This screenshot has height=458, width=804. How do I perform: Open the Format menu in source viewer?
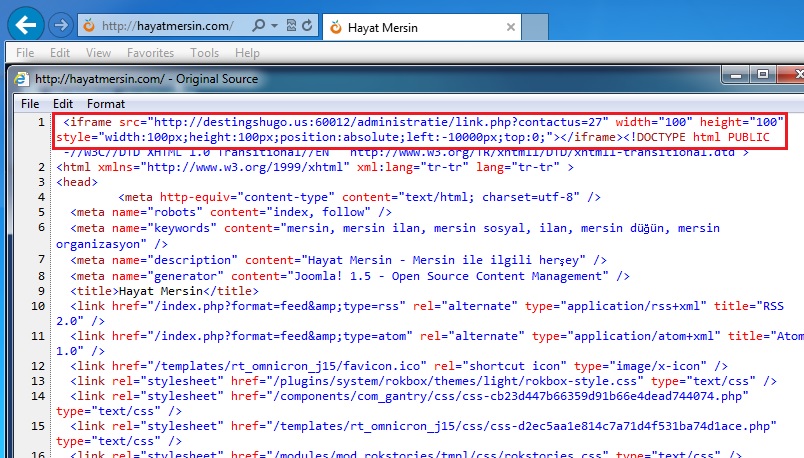pyautogui.click(x=105, y=103)
